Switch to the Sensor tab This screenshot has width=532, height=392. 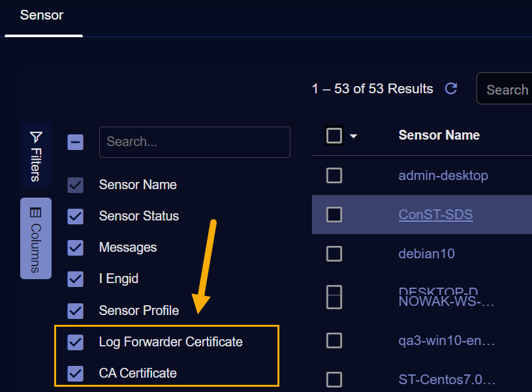click(42, 15)
